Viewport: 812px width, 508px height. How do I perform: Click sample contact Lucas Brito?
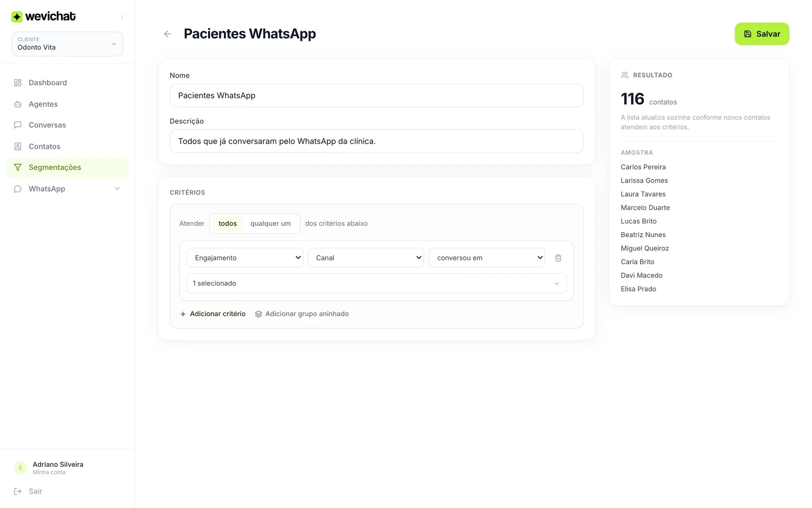[x=638, y=221]
